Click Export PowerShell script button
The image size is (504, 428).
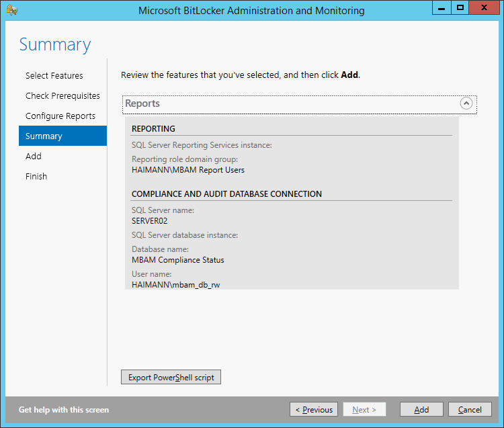click(x=171, y=377)
